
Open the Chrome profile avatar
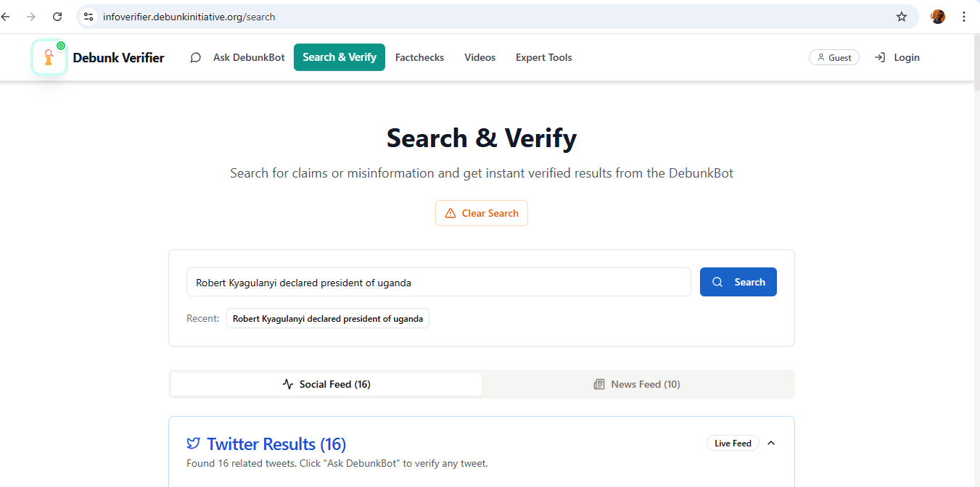point(938,17)
